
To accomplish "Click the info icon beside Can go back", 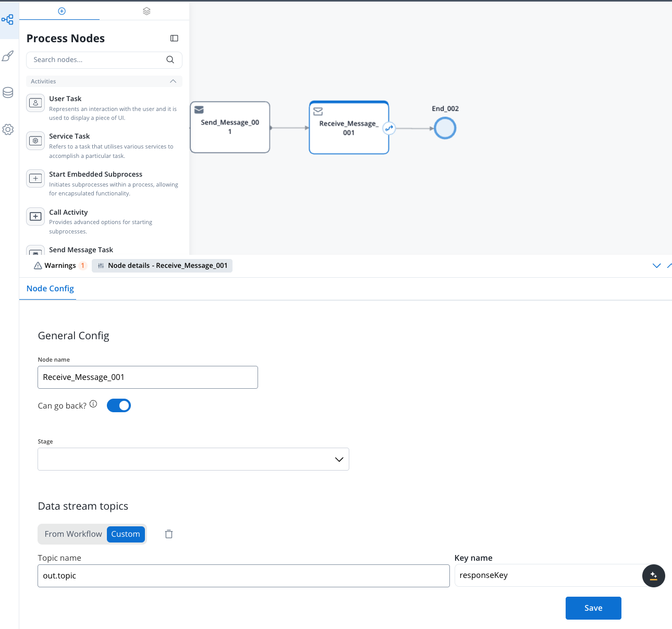I will pyautogui.click(x=93, y=404).
